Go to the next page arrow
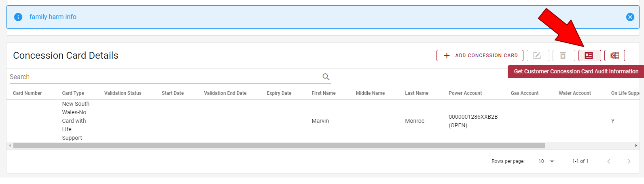 click(629, 161)
